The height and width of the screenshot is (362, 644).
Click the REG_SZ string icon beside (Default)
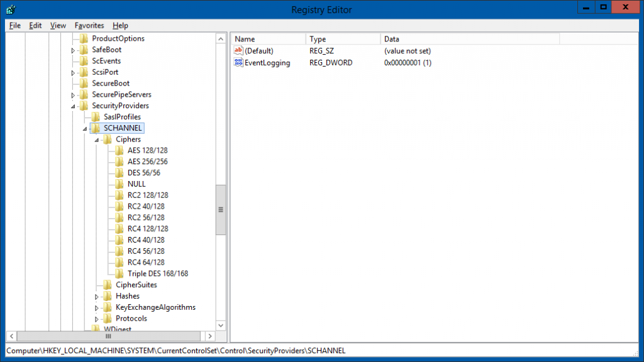(238, 50)
